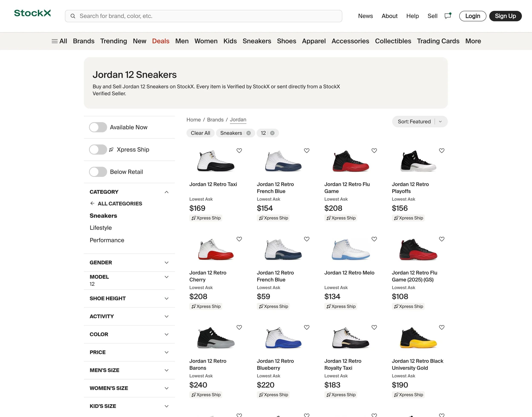This screenshot has width=532, height=417.
Task: Go to Home in the breadcrumb
Action: 193,120
